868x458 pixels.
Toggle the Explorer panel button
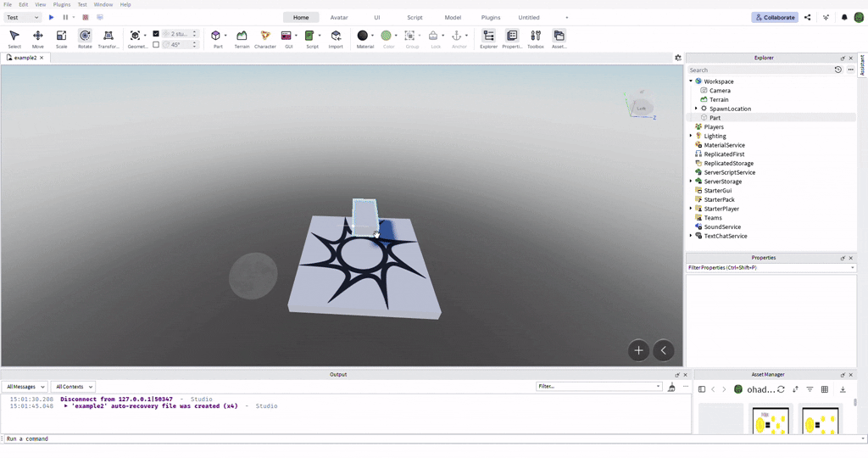(488, 38)
